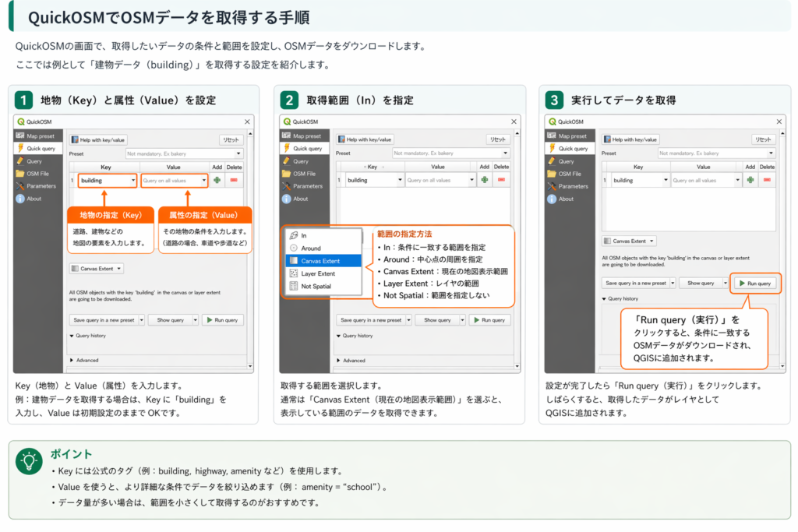Select Query pencil item in step 2 sidebar
Viewport: 798px width, 532px height.
coord(300,161)
